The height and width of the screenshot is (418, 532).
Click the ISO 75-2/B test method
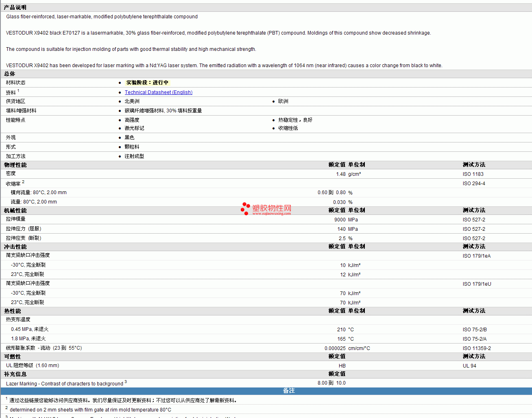pos(475,330)
